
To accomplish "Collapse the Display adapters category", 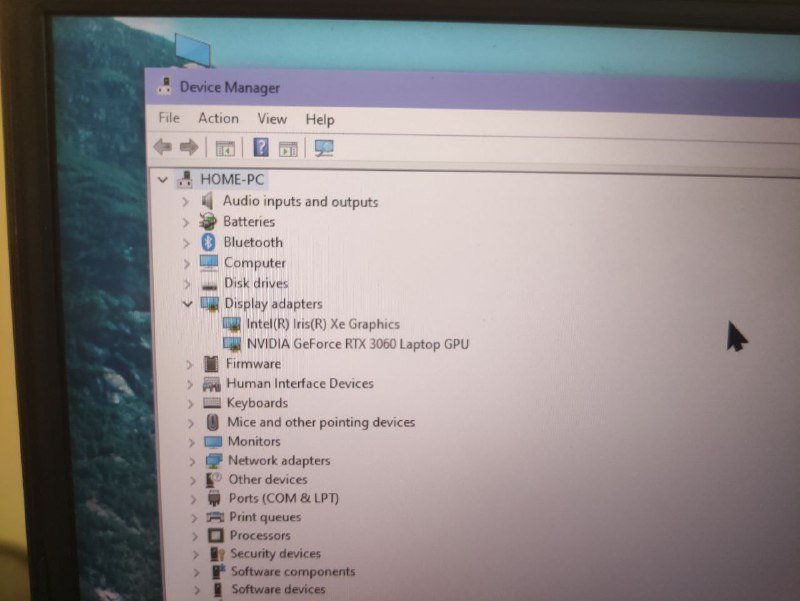I will tap(186, 303).
